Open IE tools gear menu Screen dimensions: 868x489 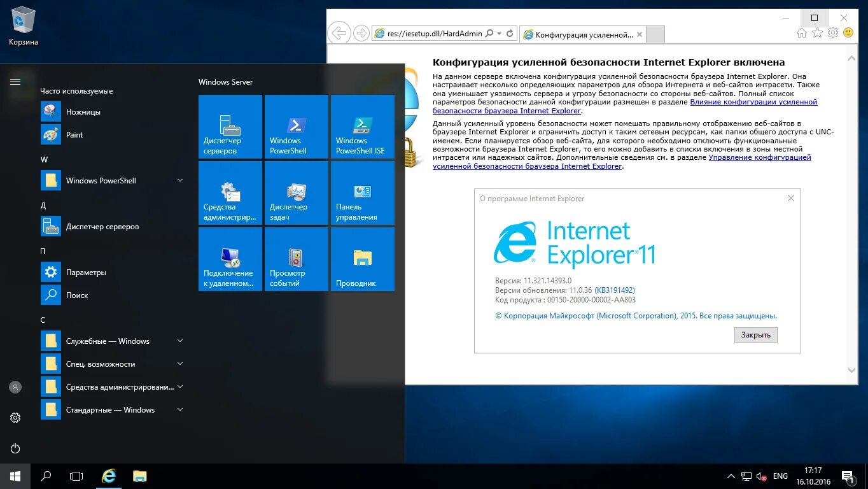(x=832, y=32)
